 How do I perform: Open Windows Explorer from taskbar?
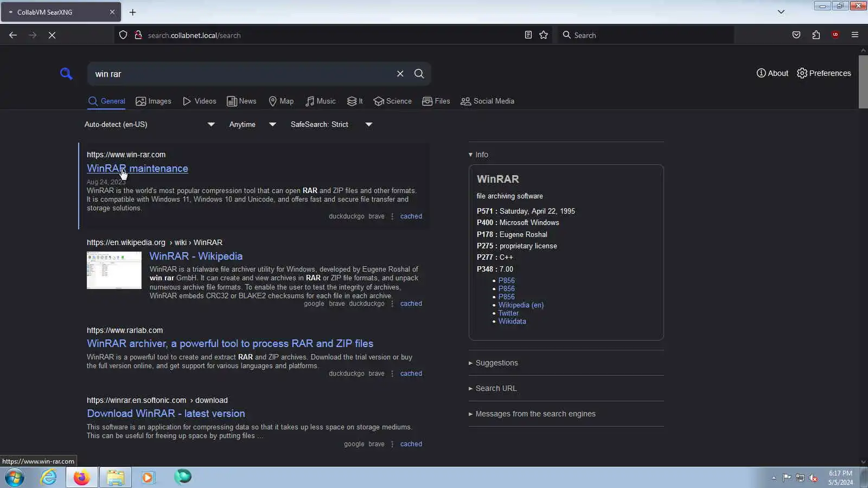click(116, 478)
